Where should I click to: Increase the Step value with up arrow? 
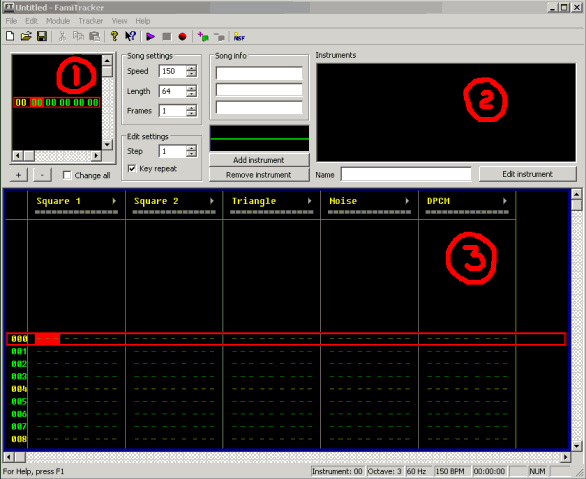[191, 148]
